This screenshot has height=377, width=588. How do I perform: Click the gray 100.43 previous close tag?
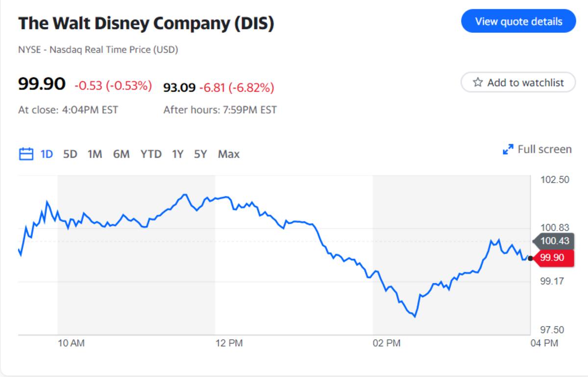(x=553, y=240)
